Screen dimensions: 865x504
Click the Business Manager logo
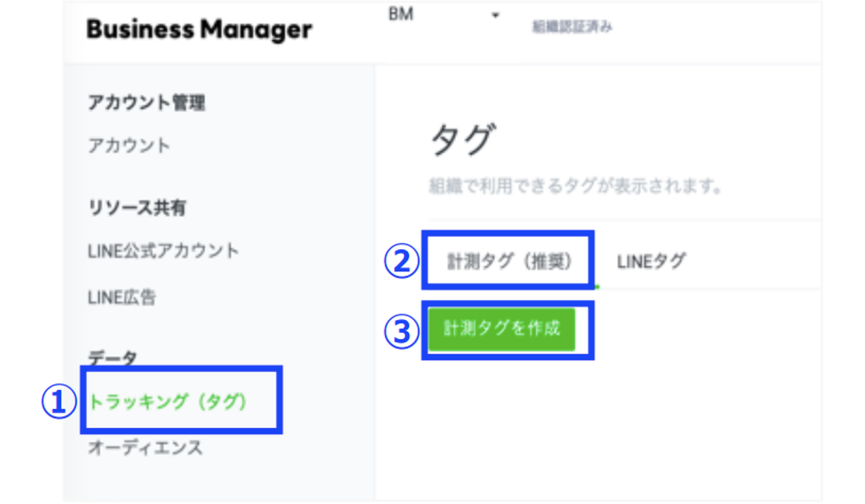pos(199,29)
